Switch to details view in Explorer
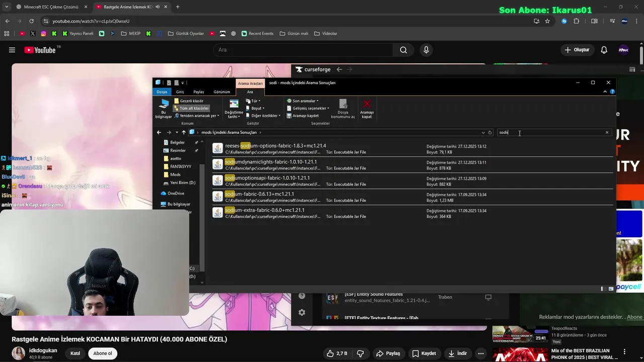The height and width of the screenshot is (362, 644). (603, 289)
